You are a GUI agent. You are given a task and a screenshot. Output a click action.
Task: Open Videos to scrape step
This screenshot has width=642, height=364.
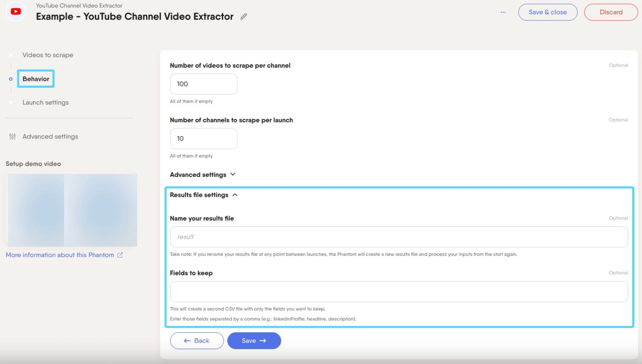(48, 55)
